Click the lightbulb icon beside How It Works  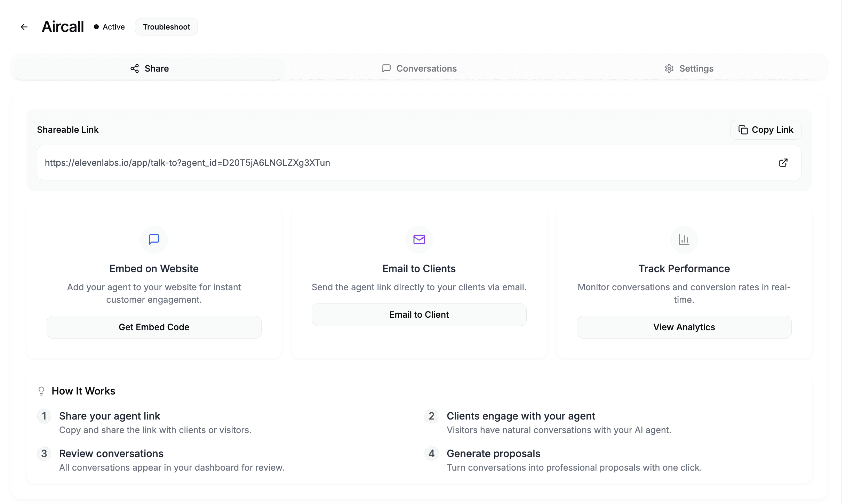click(41, 391)
